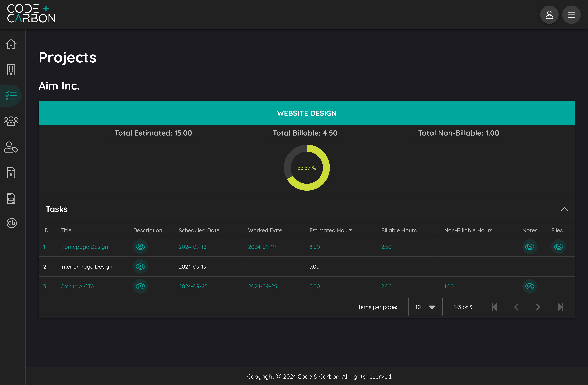Open the QuickBooks sidebar icon
The image size is (588, 385).
point(12,223)
